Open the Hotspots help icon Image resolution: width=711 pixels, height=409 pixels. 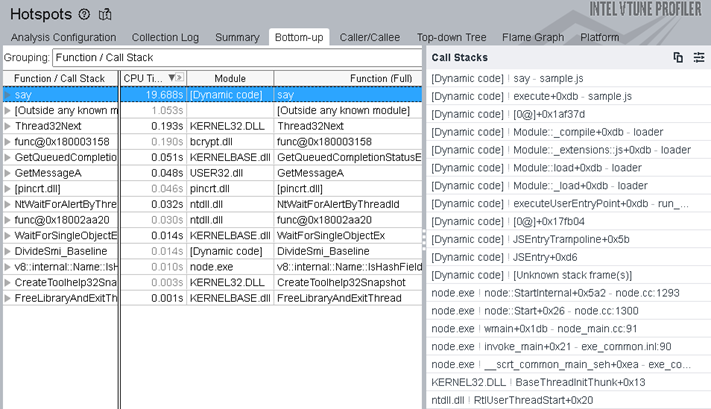click(85, 15)
